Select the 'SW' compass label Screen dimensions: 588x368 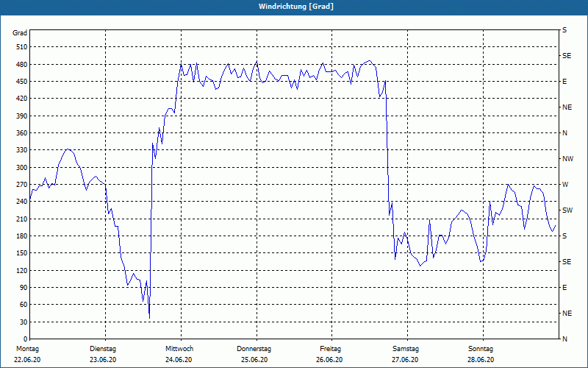(x=567, y=210)
